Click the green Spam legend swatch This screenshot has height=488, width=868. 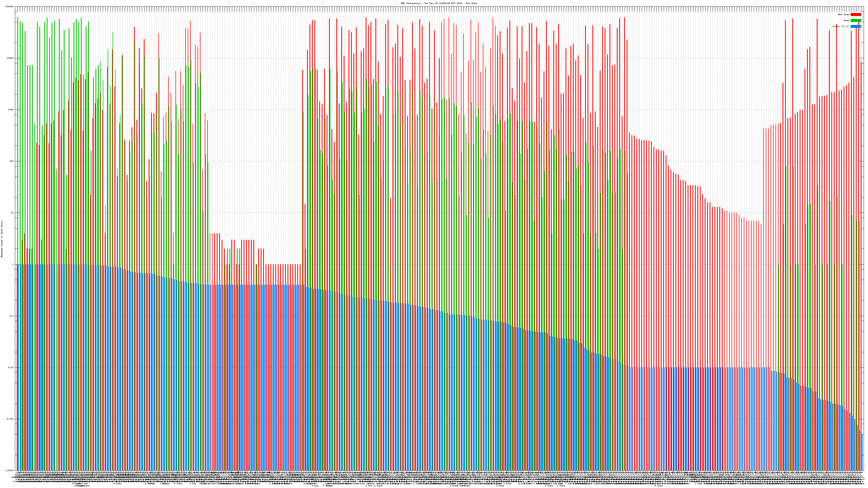pos(856,21)
